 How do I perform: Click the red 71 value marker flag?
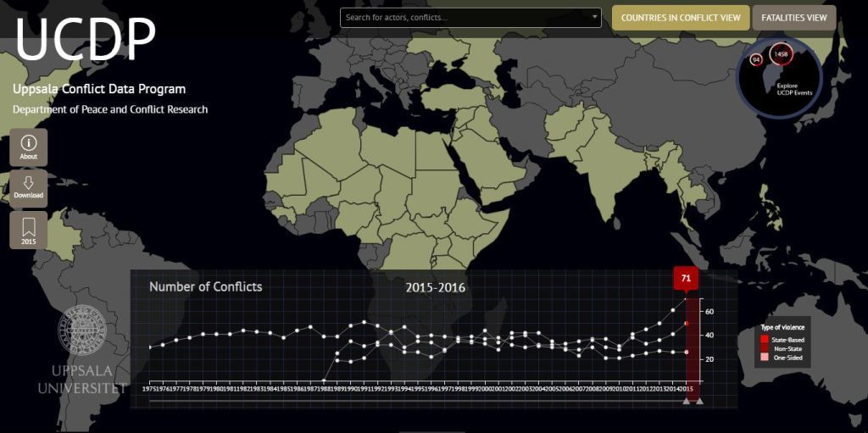click(x=685, y=277)
